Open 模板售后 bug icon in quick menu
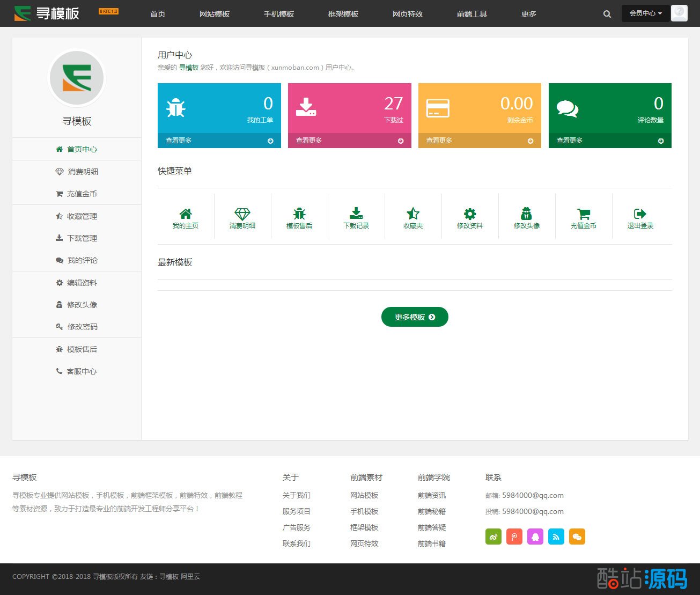Image resolution: width=700 pixels, height=595 pixels. 299,214
